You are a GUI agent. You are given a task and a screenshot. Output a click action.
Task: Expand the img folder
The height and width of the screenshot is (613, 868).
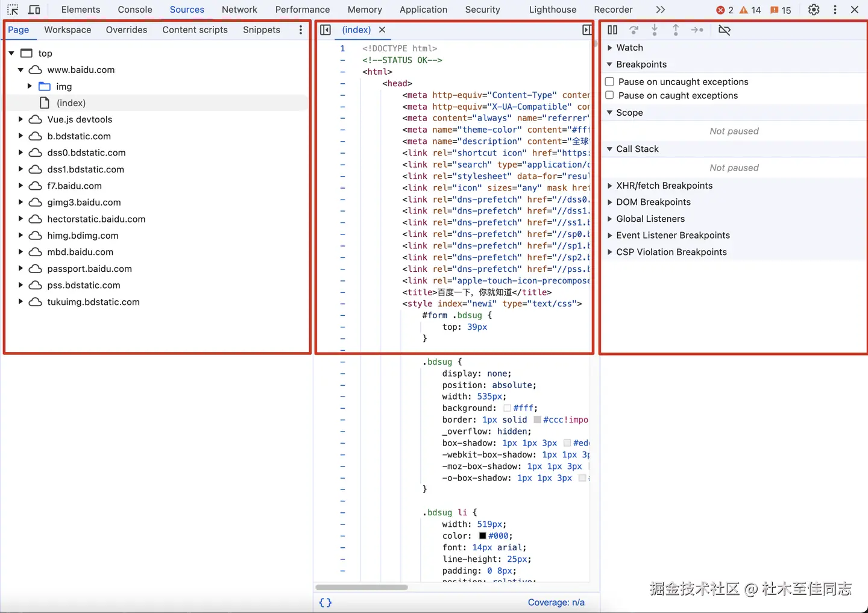click(30, 86)
